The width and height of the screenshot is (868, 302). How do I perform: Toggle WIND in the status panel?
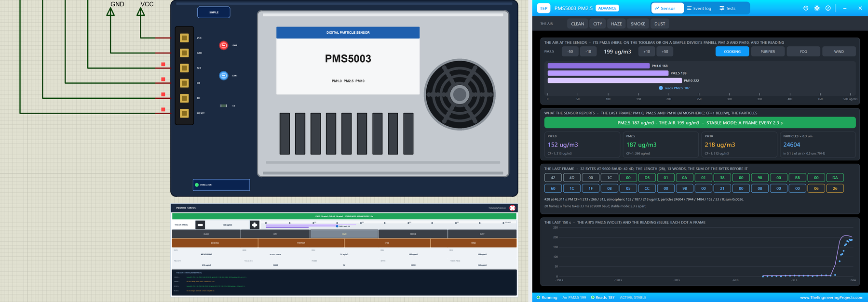click(x=474, y=243)
